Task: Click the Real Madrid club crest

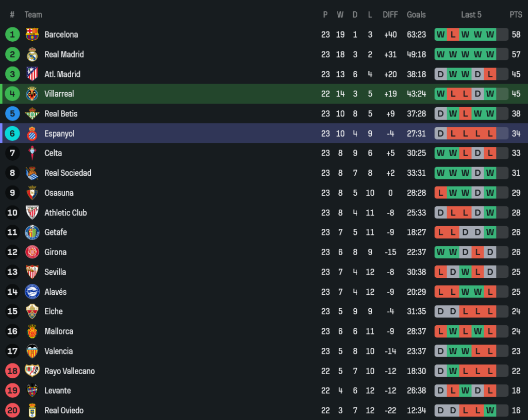Action: point(32,54)
